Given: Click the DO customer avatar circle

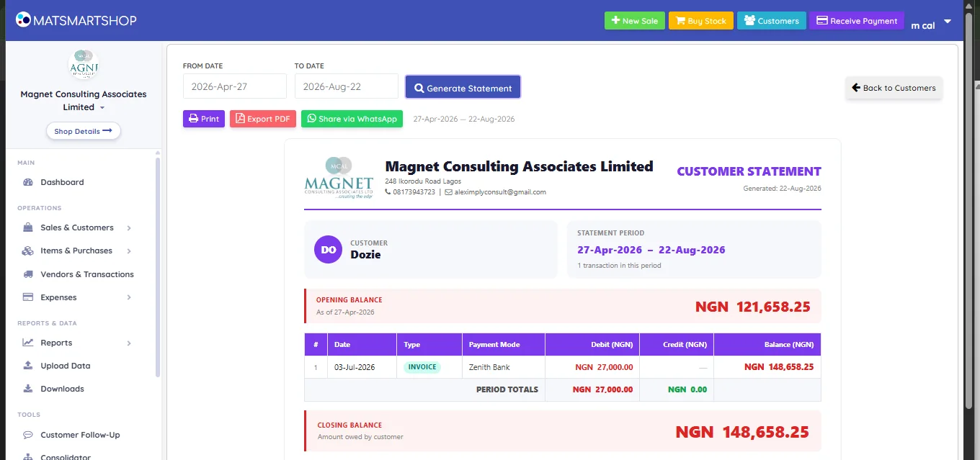Looking at the screenshot, I should [328, 250].
